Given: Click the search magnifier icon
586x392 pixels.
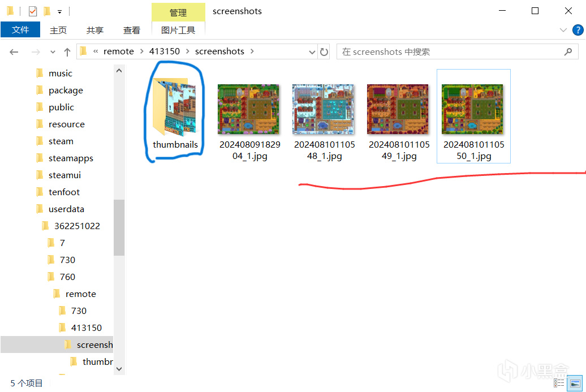Looking at the screenshot, I should [x=568, y=52].
